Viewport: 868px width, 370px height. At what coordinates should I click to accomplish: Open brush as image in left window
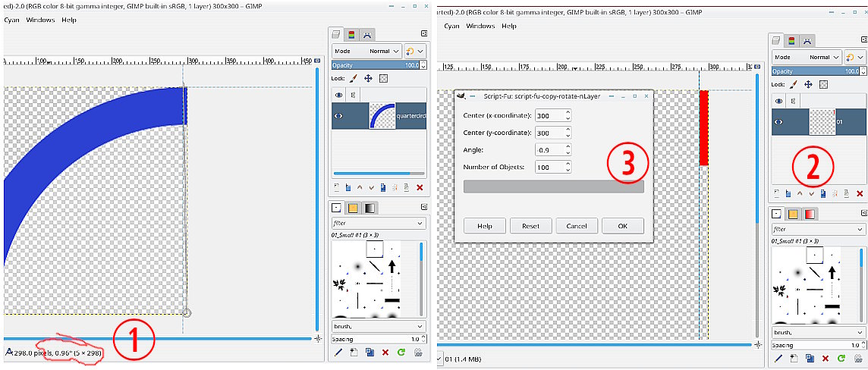(418, 352)
